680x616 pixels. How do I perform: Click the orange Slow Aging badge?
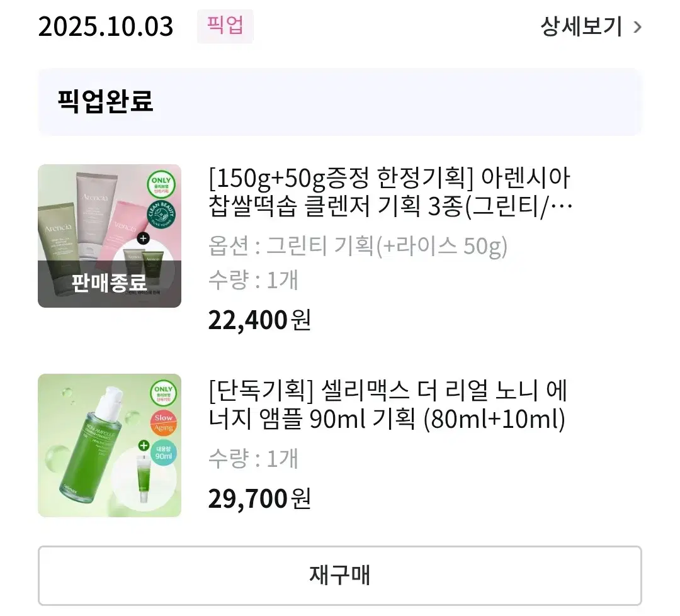click(x=163, y=424)
